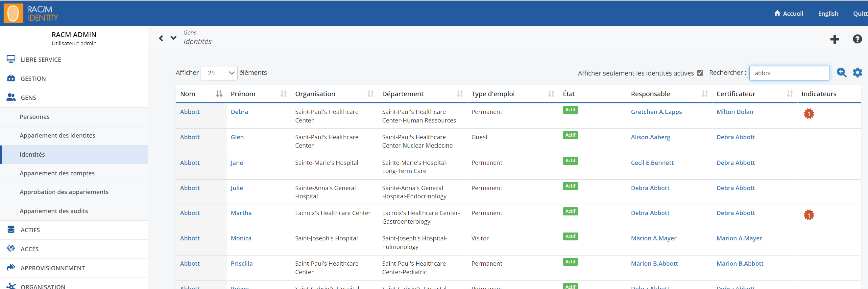Viewport: 868px width, 289px height.
Task: Click the Gens people icon
Action: coord(11,97)
